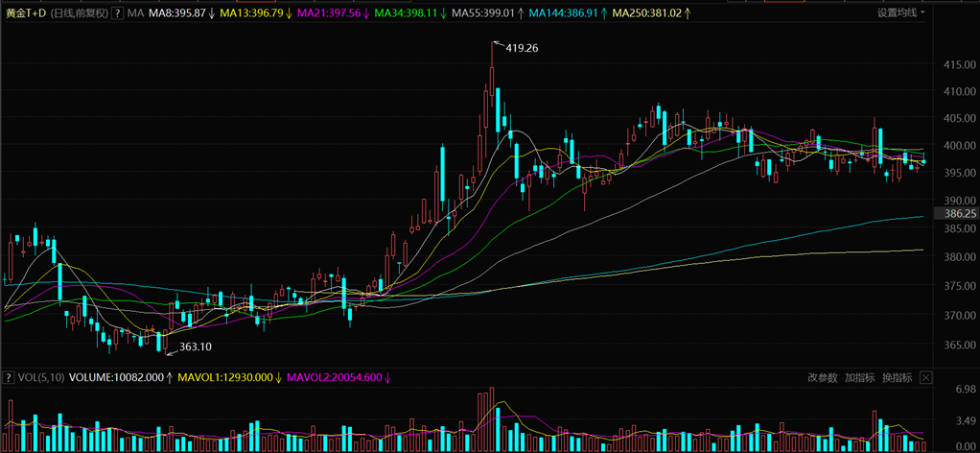This screenshot has height=453, width=980.
Task: Click the MAVOL2:20054.600 readout
Action: 333,377
